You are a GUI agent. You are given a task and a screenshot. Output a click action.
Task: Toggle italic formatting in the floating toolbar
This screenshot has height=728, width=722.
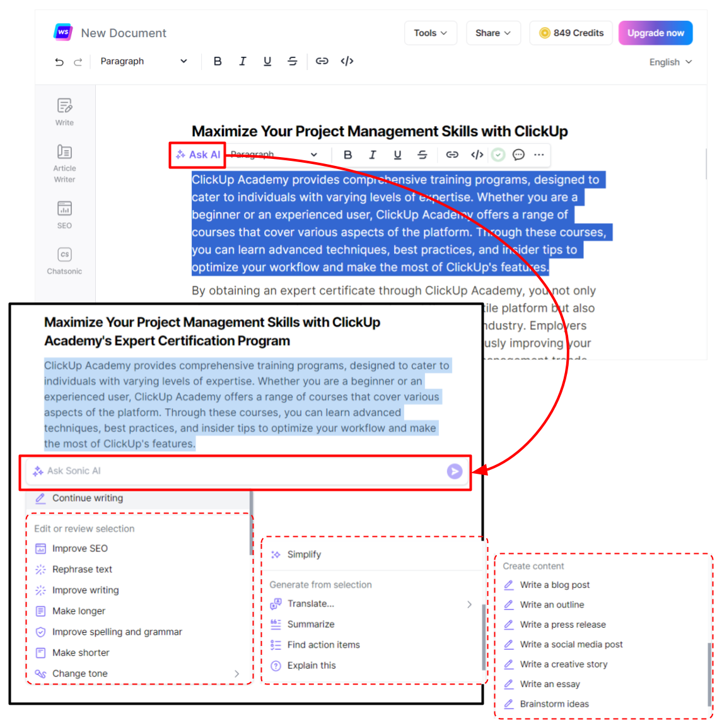[373, 155]
